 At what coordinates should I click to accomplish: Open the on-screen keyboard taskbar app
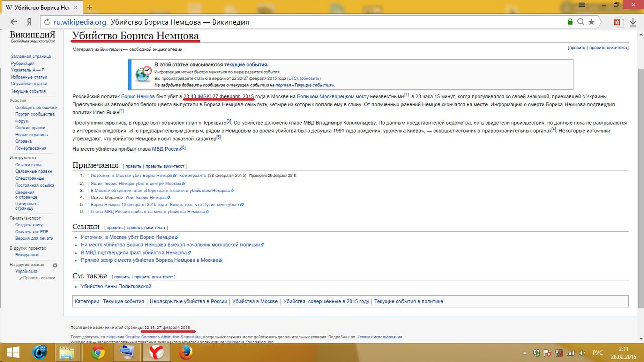[126, 353]
